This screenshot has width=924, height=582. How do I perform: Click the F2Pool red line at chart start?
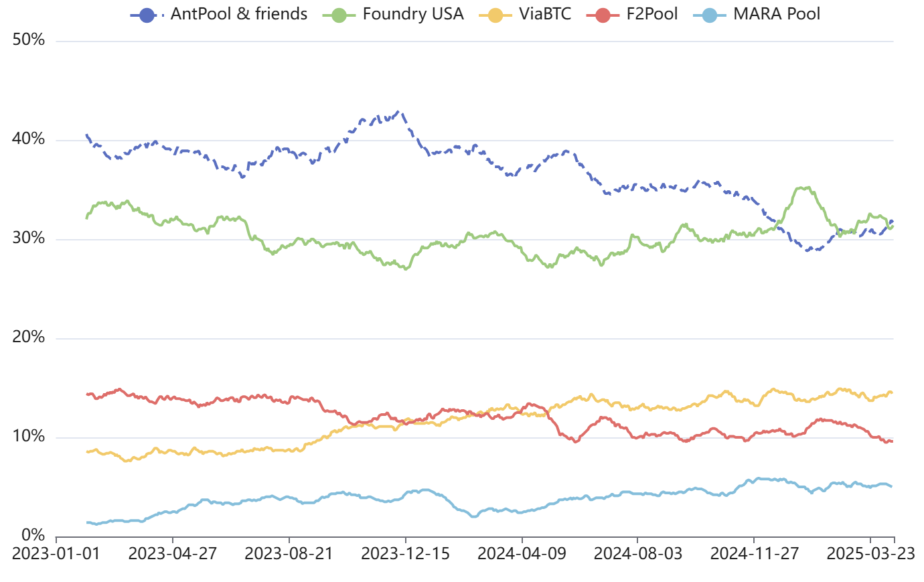click(x=88, y=394)
